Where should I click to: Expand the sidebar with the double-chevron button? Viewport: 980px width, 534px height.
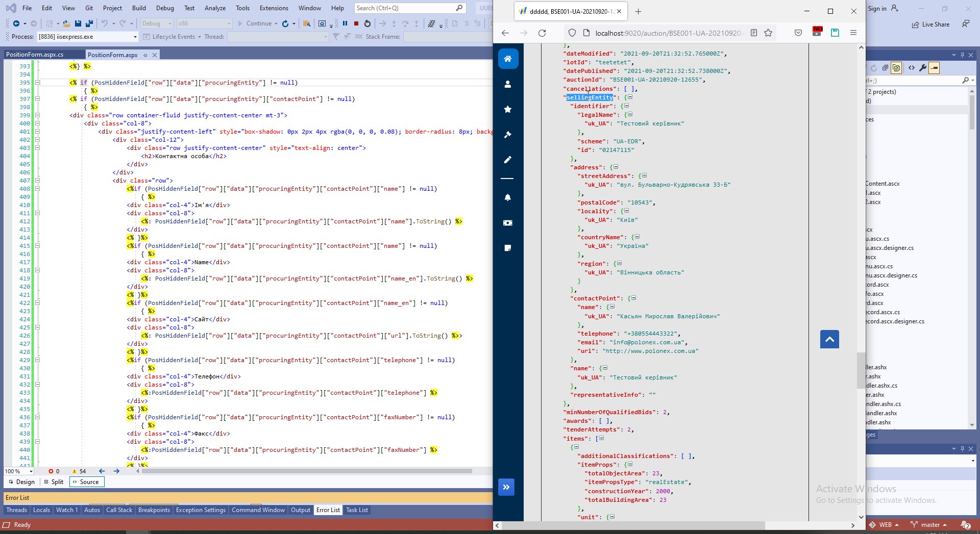pos(506,487)
